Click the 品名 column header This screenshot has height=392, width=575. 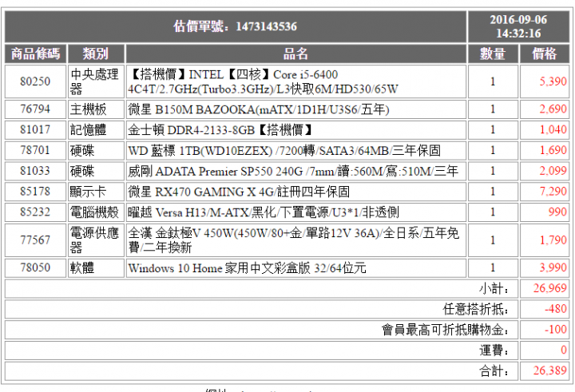coord(295,53)
